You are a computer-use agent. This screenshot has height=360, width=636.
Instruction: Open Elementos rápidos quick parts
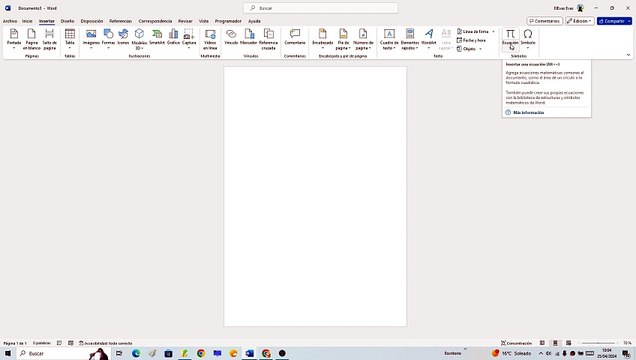click(x=410, y=39)
